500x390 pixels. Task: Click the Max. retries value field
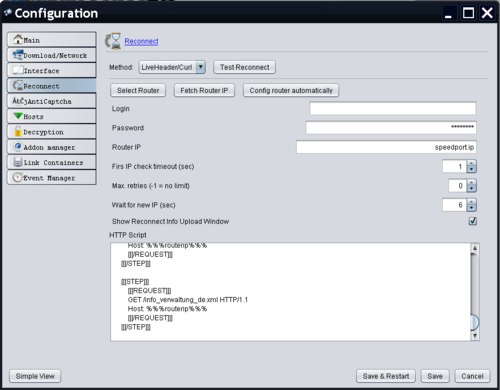(458, 186)
